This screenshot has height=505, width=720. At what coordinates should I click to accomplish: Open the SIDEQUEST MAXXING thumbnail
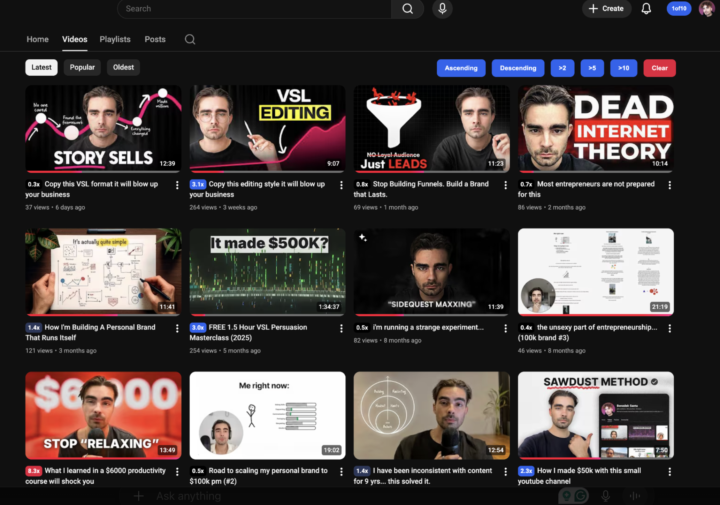(x=432, y=272)
